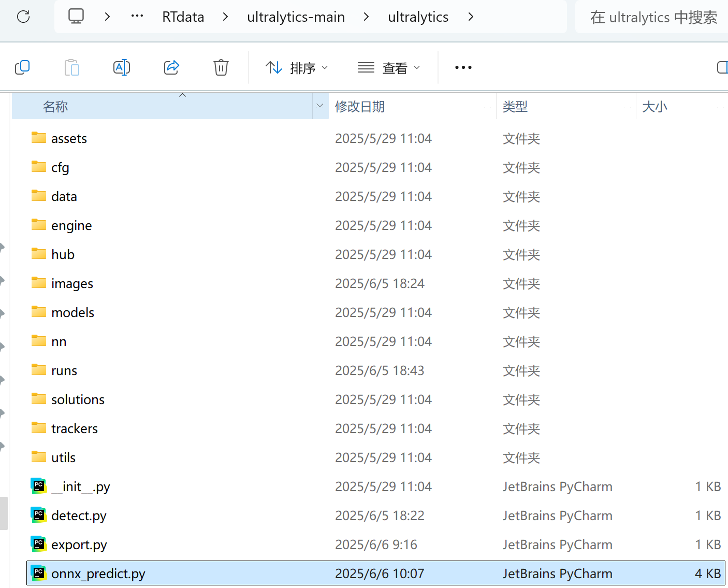Open the models folder
The image size is (728, 588).
click(x=72, y=312)
